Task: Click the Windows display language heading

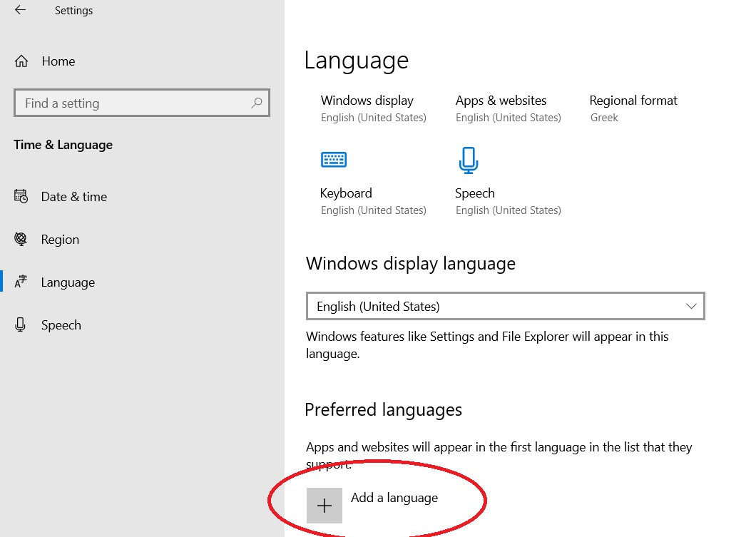Action: coord(411,264)
